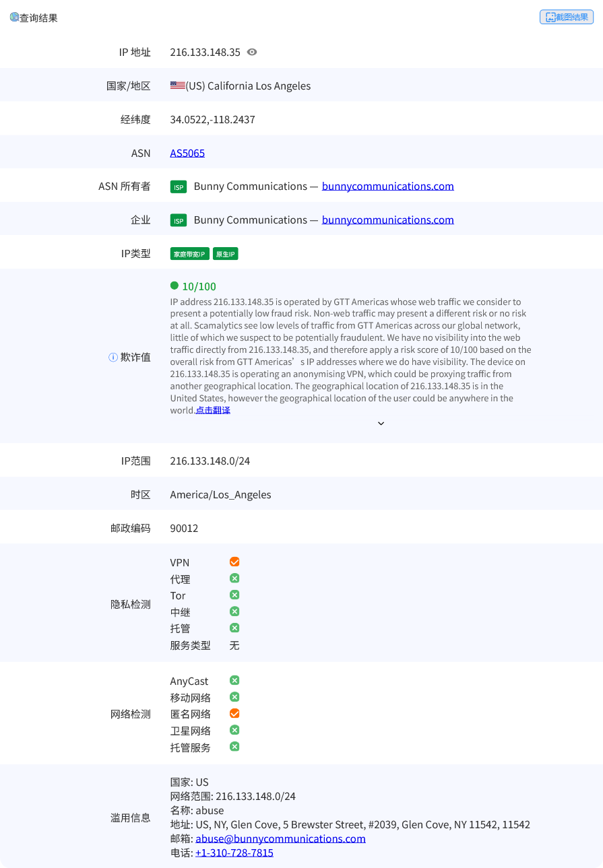
Task: Click the ISP badge in ASN 所有者 row
Action: 178,187
